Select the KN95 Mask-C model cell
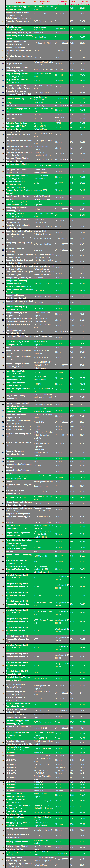90x868 pixels. [x=44, y=332]
